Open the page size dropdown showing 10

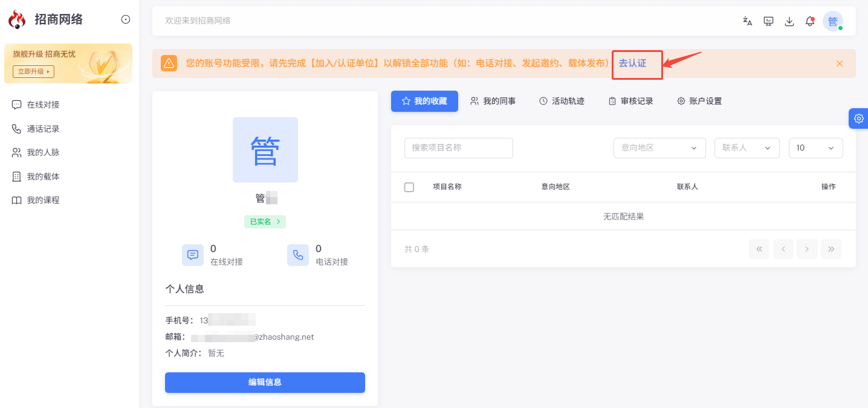[x=815, y=148]
